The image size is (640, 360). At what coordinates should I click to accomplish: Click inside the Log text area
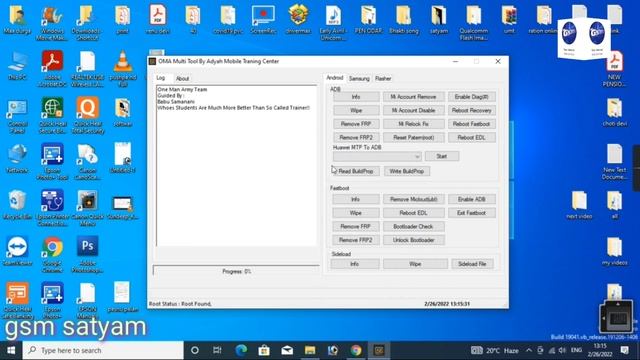(236, 165)
